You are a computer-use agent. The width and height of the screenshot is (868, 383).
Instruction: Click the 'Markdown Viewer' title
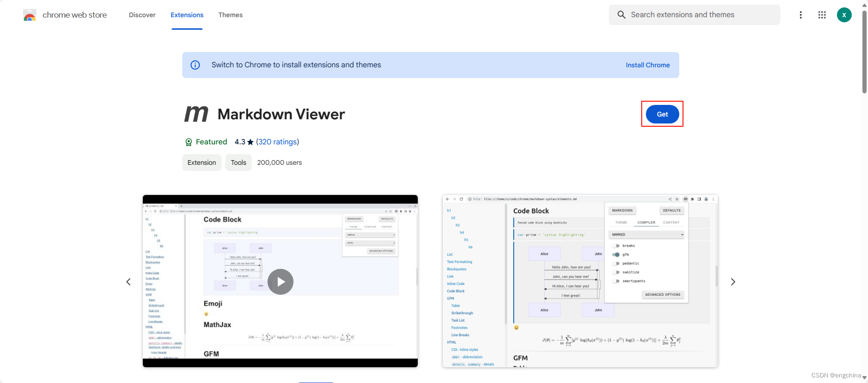click(281, 114)
